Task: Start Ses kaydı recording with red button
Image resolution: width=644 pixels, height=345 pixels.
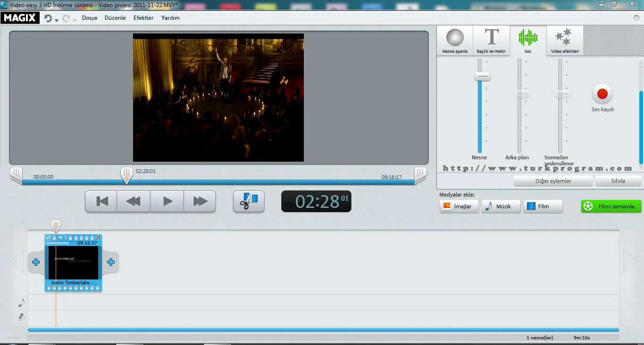Action: (x=602, y=94)
